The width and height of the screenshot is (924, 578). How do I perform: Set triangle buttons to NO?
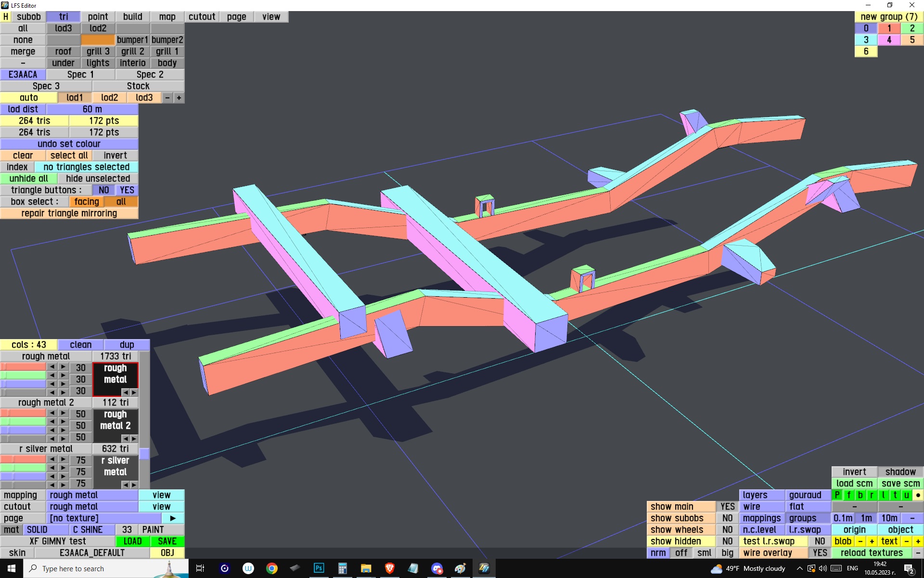103,190
